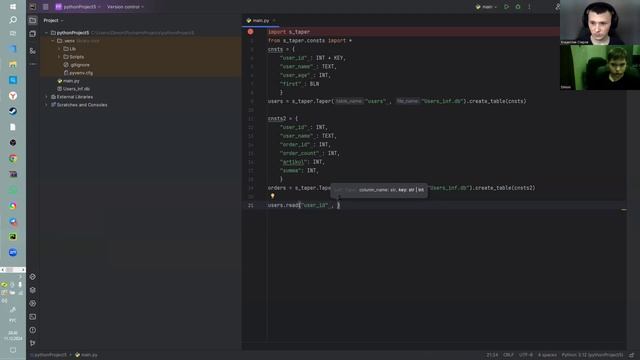Expand Scratches and Consoles node
This screenshot has height=360, width=640.
point(46,105)
